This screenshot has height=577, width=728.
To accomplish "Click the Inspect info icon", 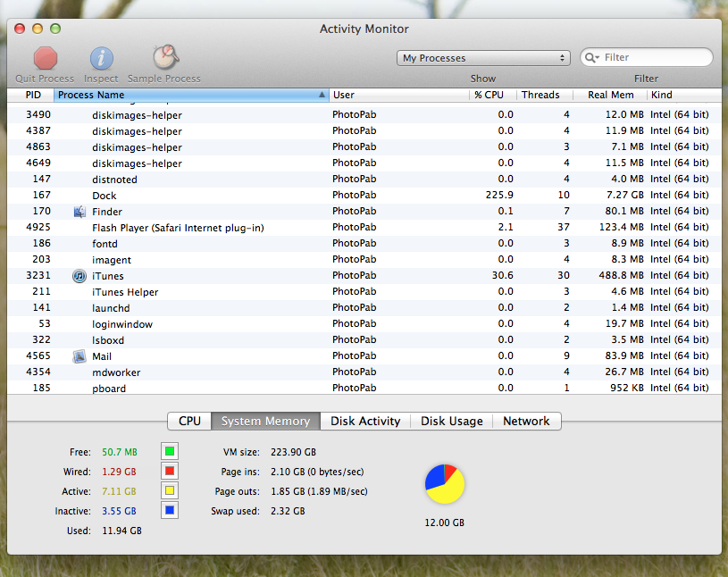I will point(101,58).
